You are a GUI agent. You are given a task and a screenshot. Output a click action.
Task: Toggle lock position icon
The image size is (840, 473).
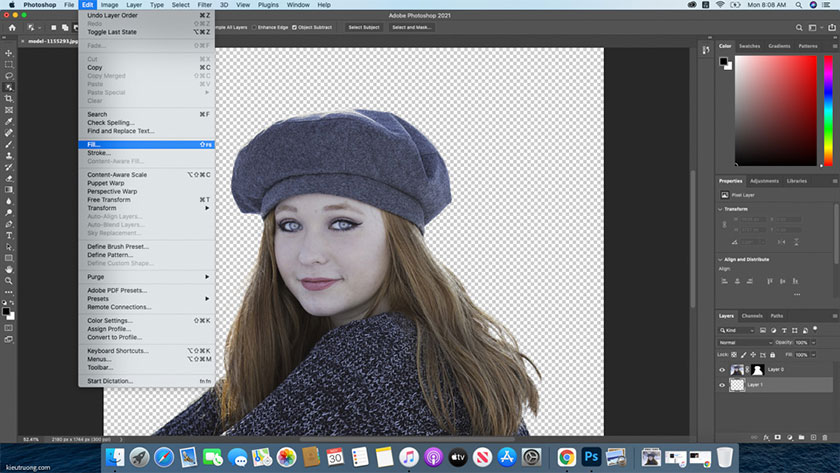point(753,355)
